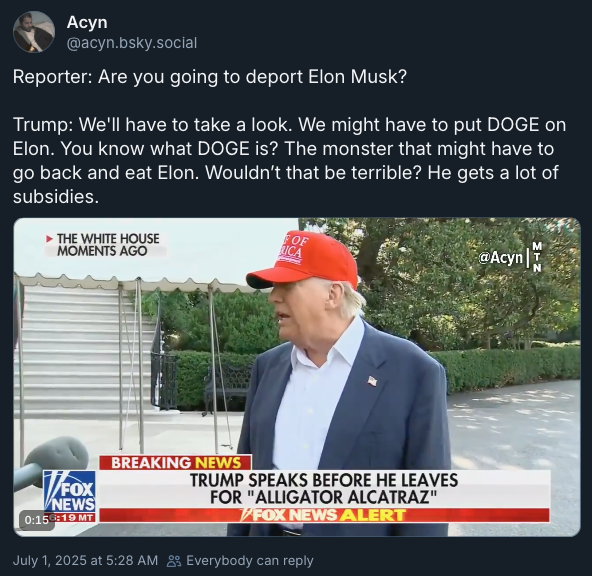Click the @Acyn watermark in the video
Image resolution: width=592 pixels, height=576 pixels.
coord(500,258)
